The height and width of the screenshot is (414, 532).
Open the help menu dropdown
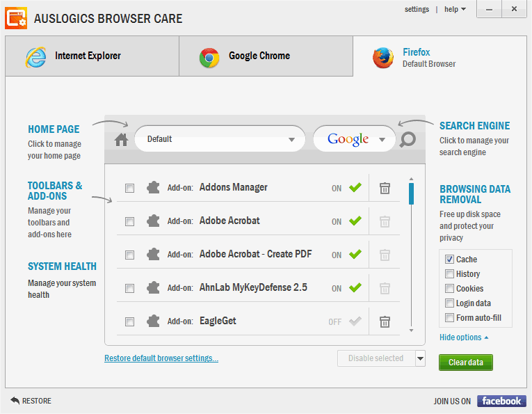455,10
